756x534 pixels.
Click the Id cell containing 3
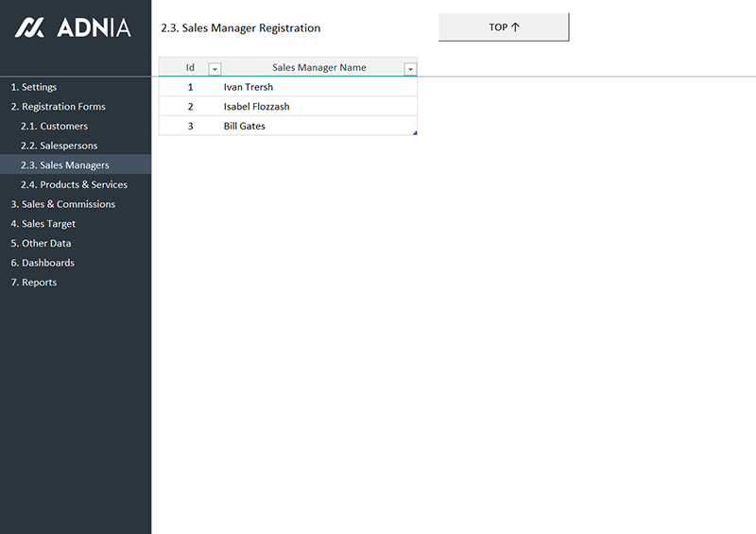click(190, 126)
